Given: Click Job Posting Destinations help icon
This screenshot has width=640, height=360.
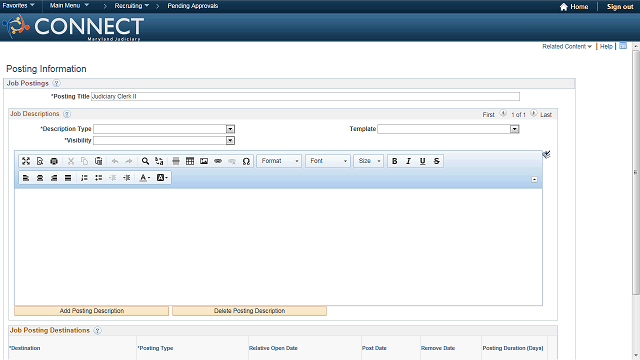Looking at the screenshot, I should click(97, 331).
